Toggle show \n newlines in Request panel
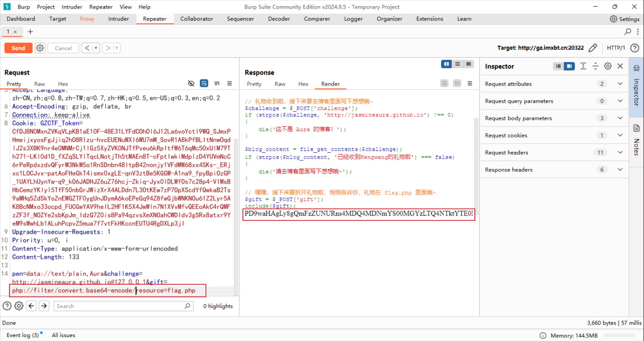This screenshot has height=341, width=644. 217,83
